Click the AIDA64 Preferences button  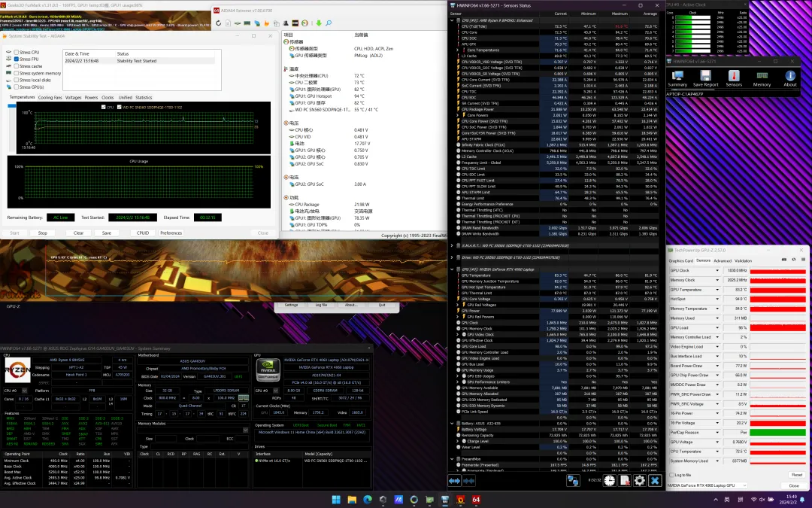pos(171,233)
